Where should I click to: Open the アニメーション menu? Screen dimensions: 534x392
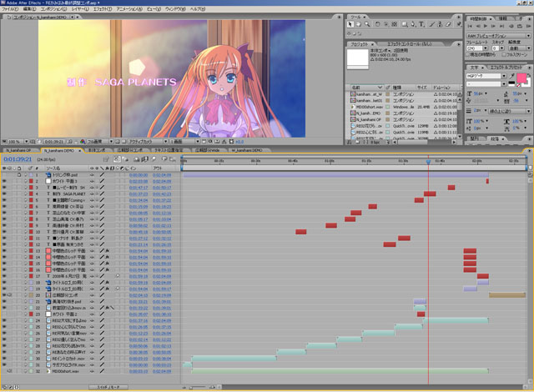coord(129,9)
